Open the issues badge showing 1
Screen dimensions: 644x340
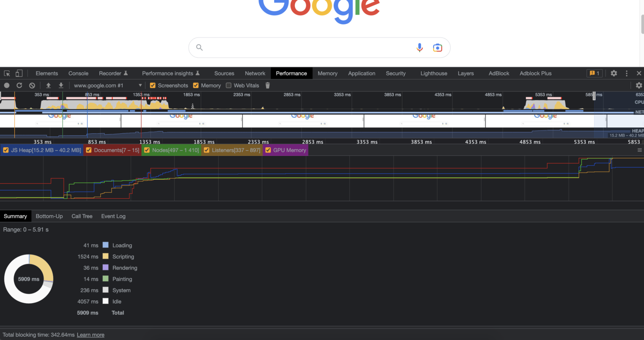tap(595, 73)
